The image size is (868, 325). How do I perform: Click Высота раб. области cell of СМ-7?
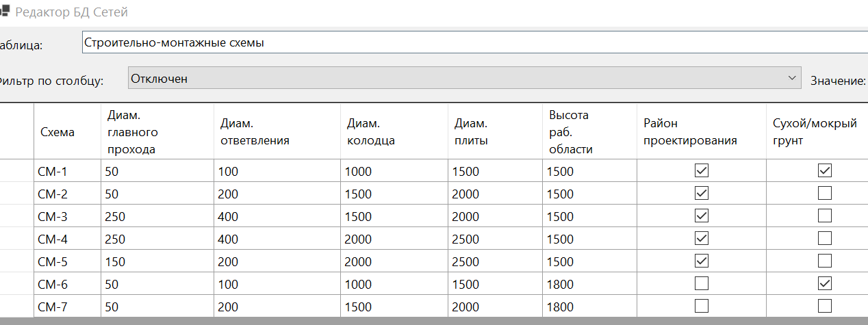(589, 307)
